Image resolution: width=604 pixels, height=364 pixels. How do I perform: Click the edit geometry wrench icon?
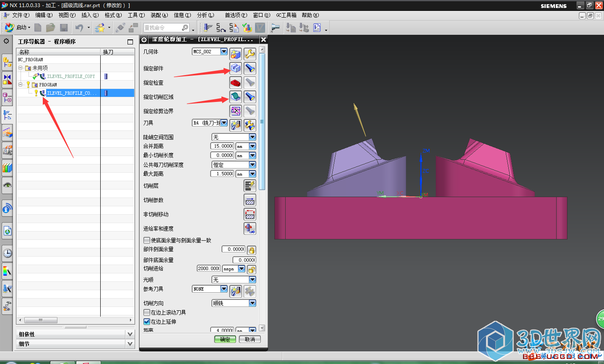click(x=250, y=54)
